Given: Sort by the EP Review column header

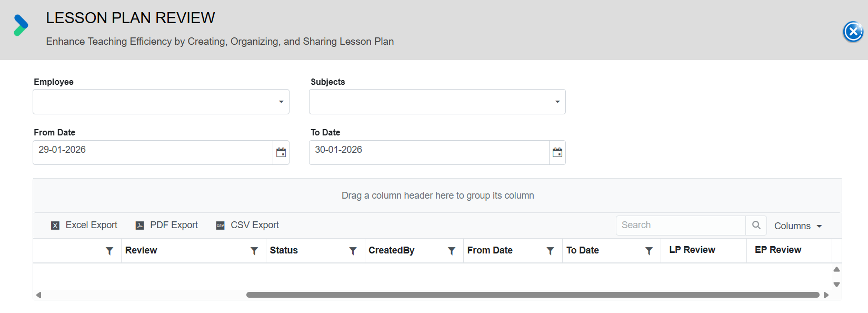Looking at the screenshot, I should click(x=778, y=250).
